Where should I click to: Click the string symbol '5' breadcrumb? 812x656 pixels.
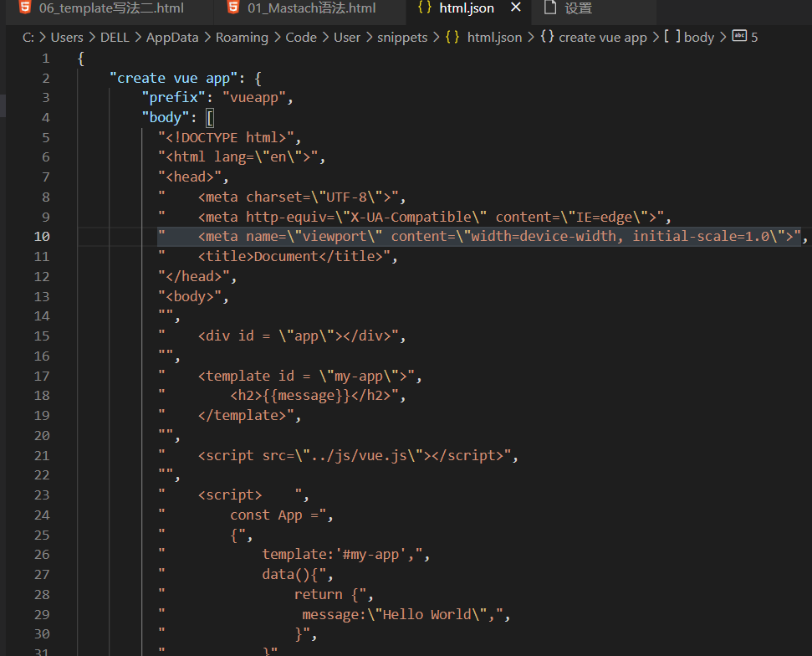tap(754, 38)
